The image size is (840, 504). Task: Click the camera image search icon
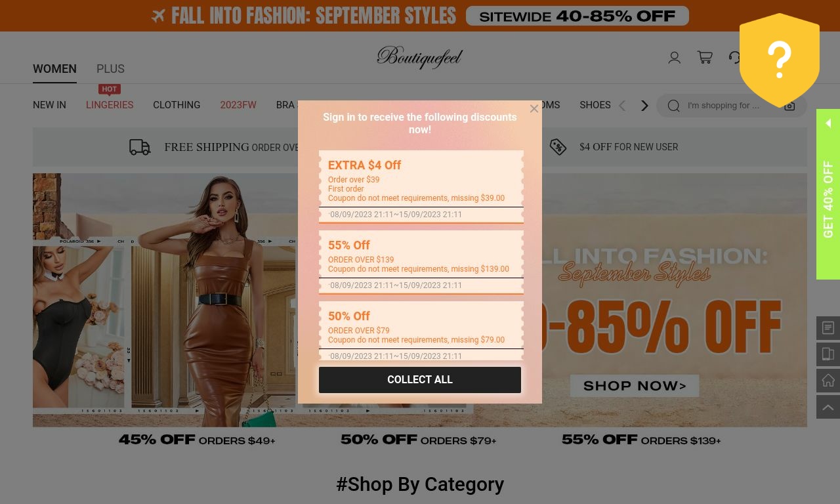789,106
